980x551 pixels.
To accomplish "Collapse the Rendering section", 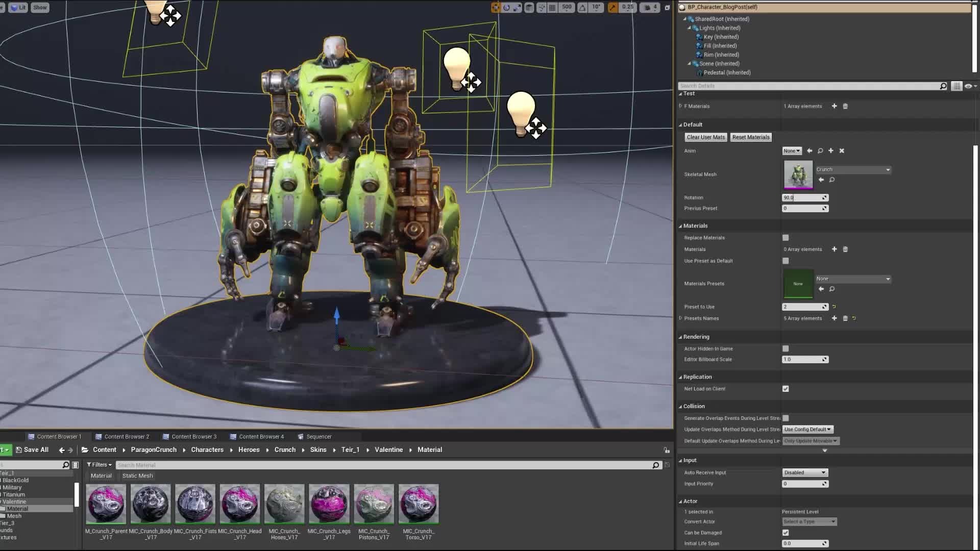I will coord(680,337).
